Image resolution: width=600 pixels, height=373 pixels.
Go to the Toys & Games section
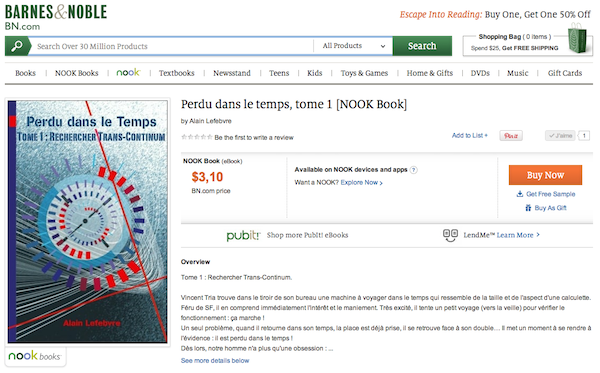coord(364,73)
